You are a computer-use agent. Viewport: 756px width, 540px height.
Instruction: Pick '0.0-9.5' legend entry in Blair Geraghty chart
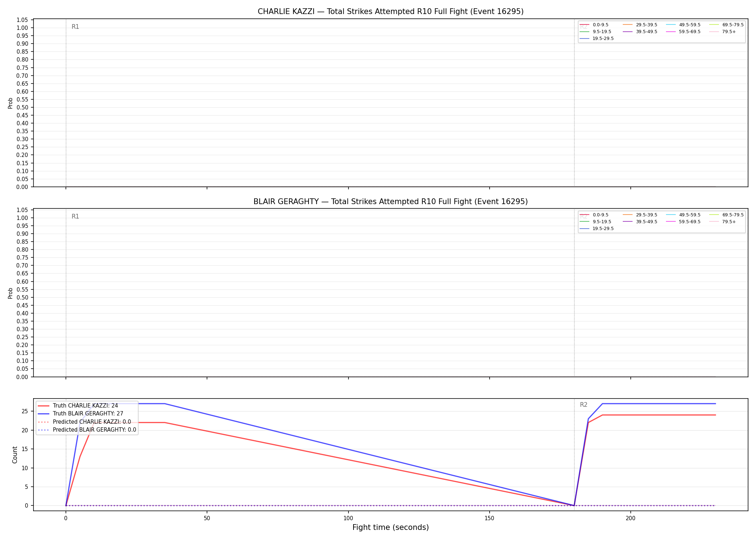coord(594,215)
